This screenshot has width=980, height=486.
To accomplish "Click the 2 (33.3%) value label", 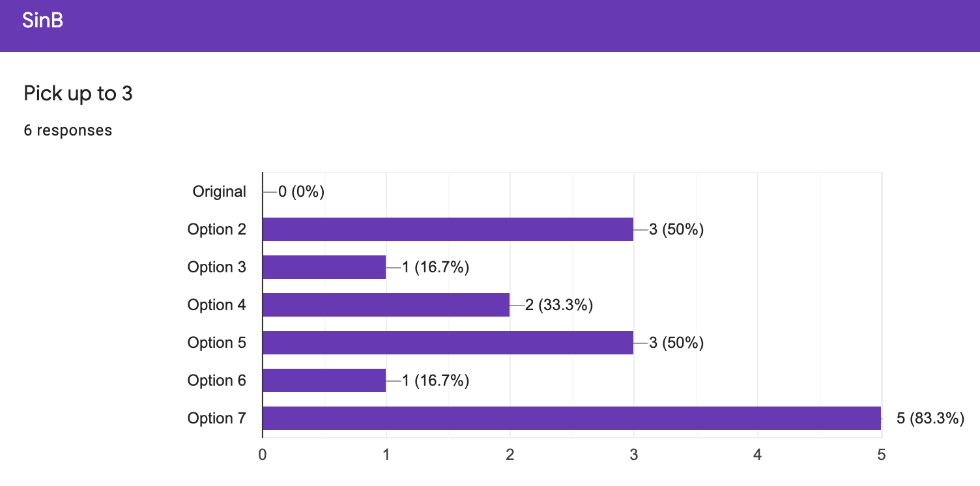I will [x=559, y=305].
